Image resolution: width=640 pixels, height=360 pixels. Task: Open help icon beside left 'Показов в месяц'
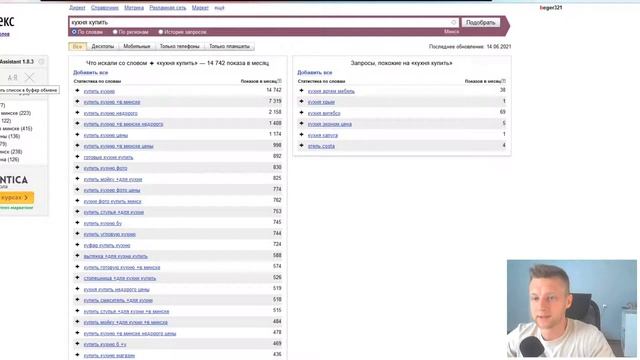[280, 81]
